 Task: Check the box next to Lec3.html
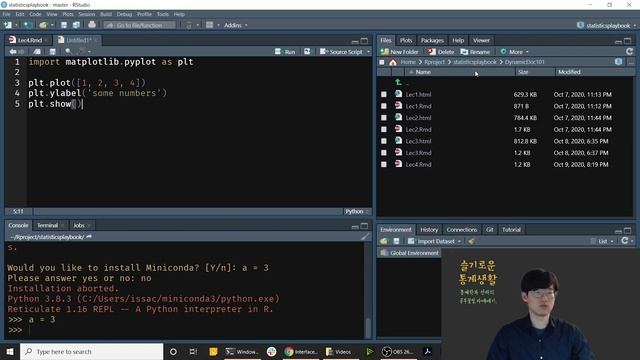(384, 141)
